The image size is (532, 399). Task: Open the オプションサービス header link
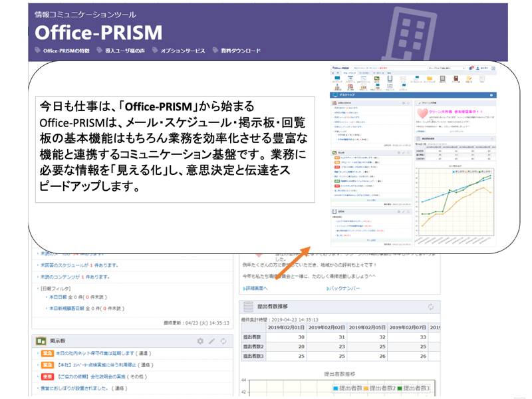pos(183,51)
